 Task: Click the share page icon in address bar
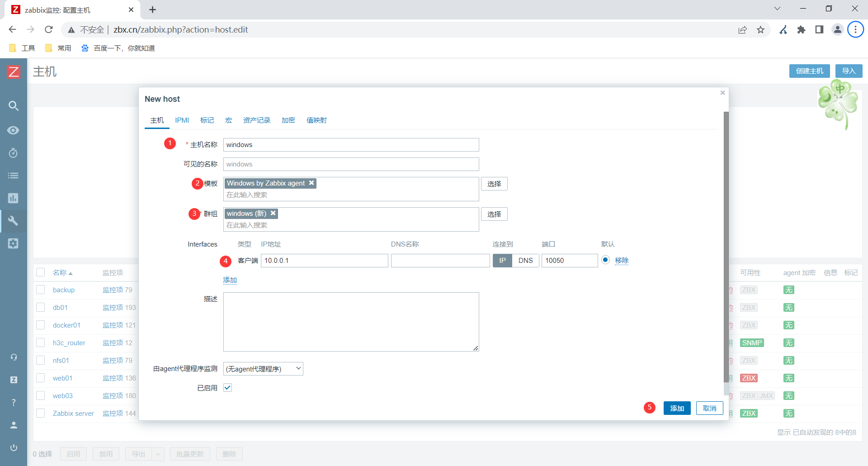pos(743,30)
